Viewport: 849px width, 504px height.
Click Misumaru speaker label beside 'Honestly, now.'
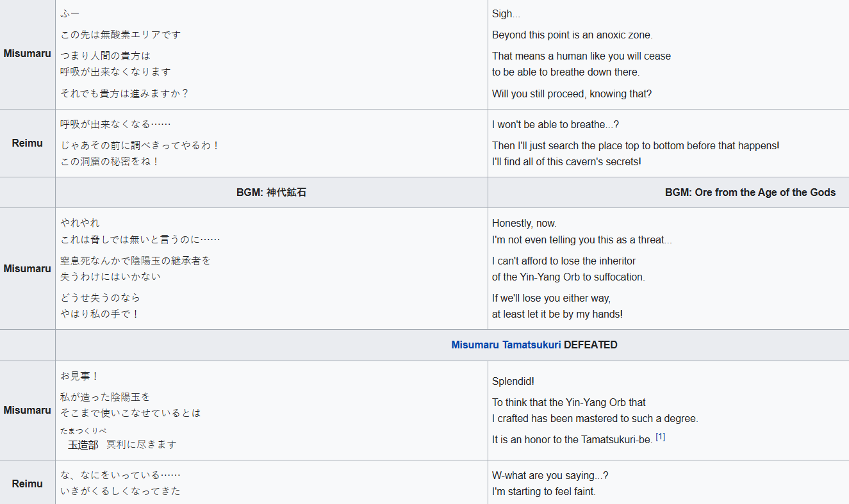coord(28,268)
